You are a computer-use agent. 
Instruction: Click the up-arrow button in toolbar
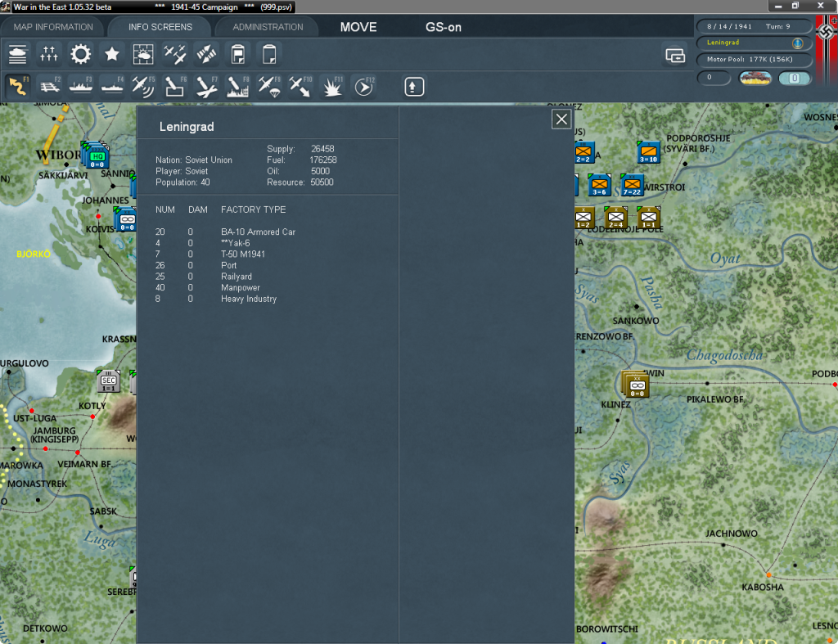tap(413, 87)
